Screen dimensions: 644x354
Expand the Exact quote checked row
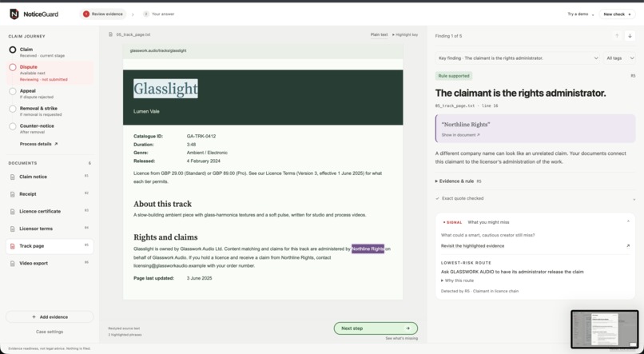tap(535, 198)
